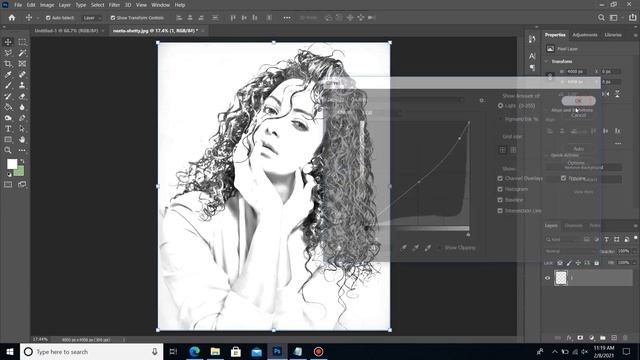Open the layer Opacity dropdown arrow
This screenshot has width=640, height=360.
(633, 251)
